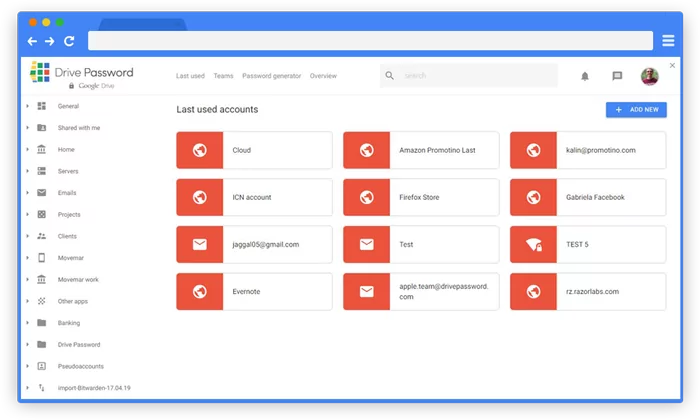Expand the General tree item arrow
The height and width of the screenshot is (420, 700).
[28, 106]
